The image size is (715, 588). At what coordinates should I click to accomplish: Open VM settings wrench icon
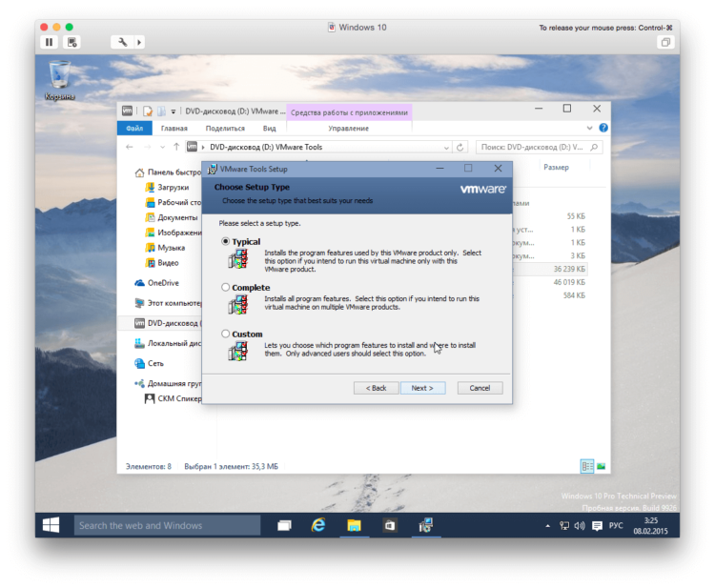tap(123, 42)
